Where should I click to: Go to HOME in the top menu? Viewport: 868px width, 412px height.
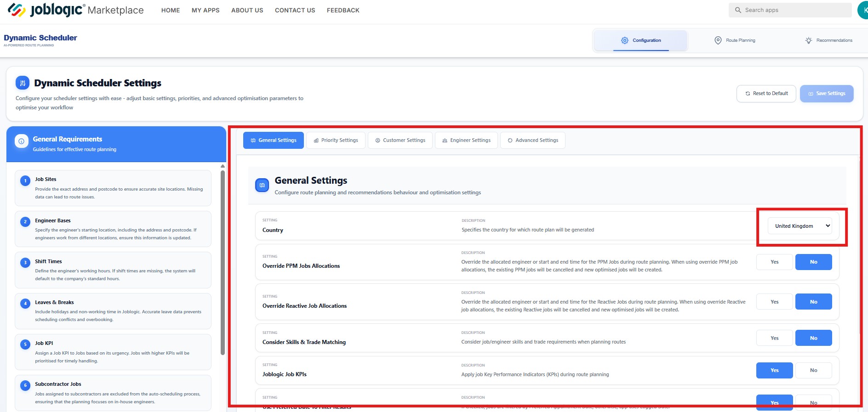coord(171,10)
